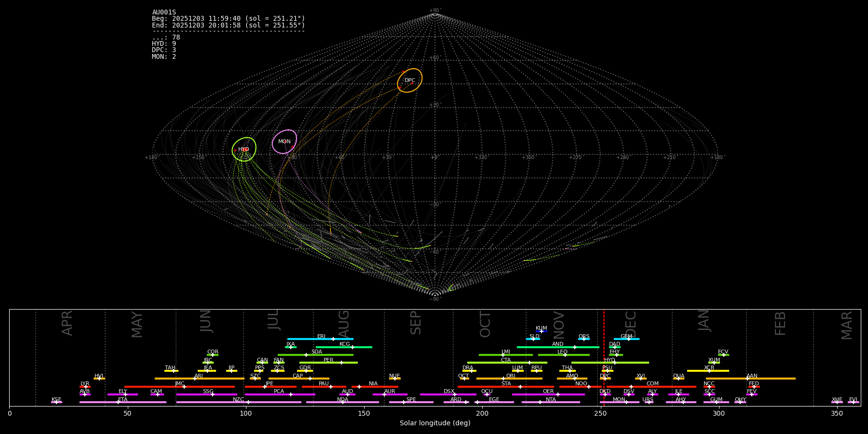This screenshot has width=868, height=434.
Task: Click the AUG month label in the timeline
Action: click(343, 324)
